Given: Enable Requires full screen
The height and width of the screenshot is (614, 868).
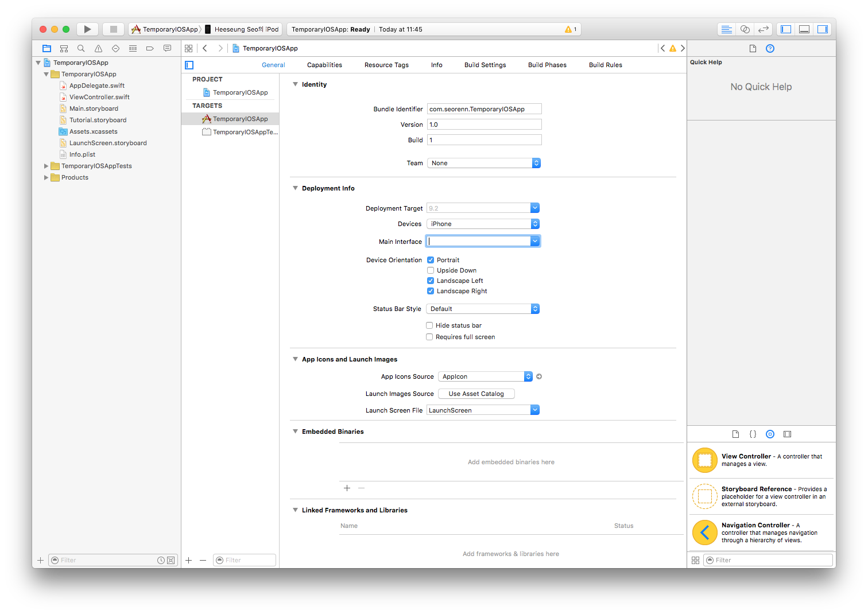Looking at the screenshot, I should pyautogui.click(x=429, y=337).
